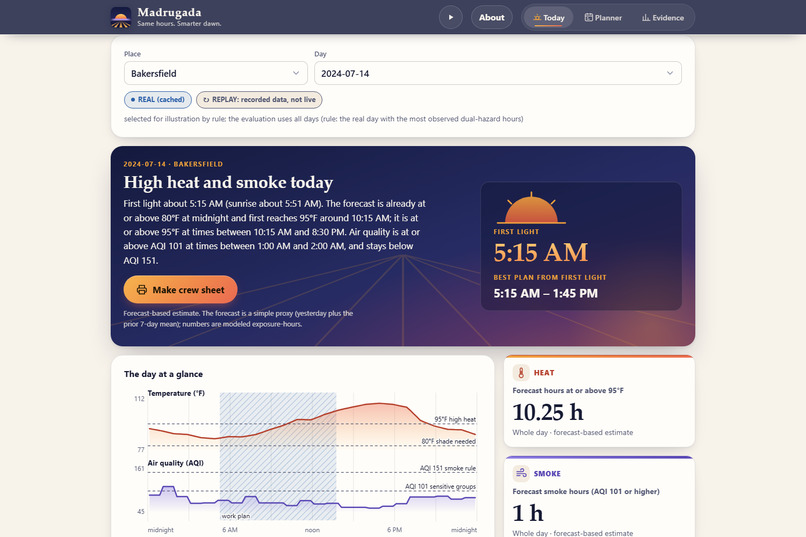Viewport: 806px width, 537px height.
Task: Click the 2024-07-14 · BAKERSFIELD date line
Action: 173,164
